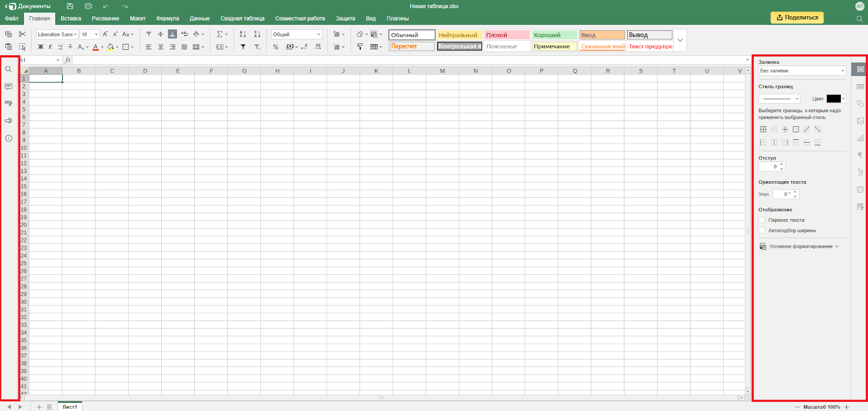Click the search magnifier at top right
Image resolution: width=868 pixels, height=411 pixels.
click(859, 18)
